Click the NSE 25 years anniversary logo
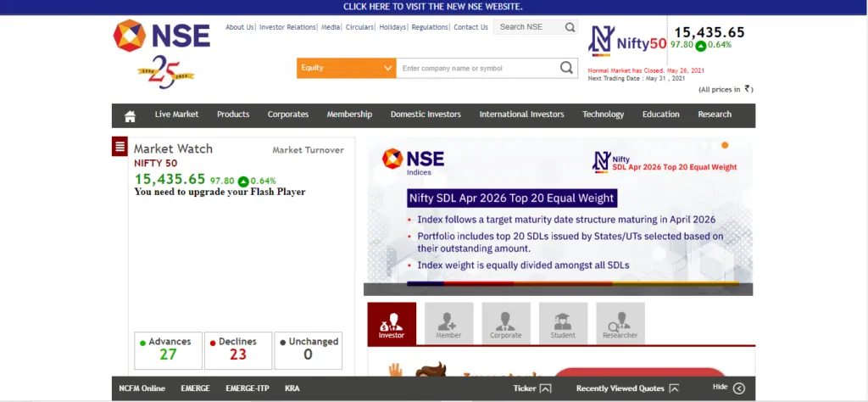868x402 pixels. click(x=165, y=72)
